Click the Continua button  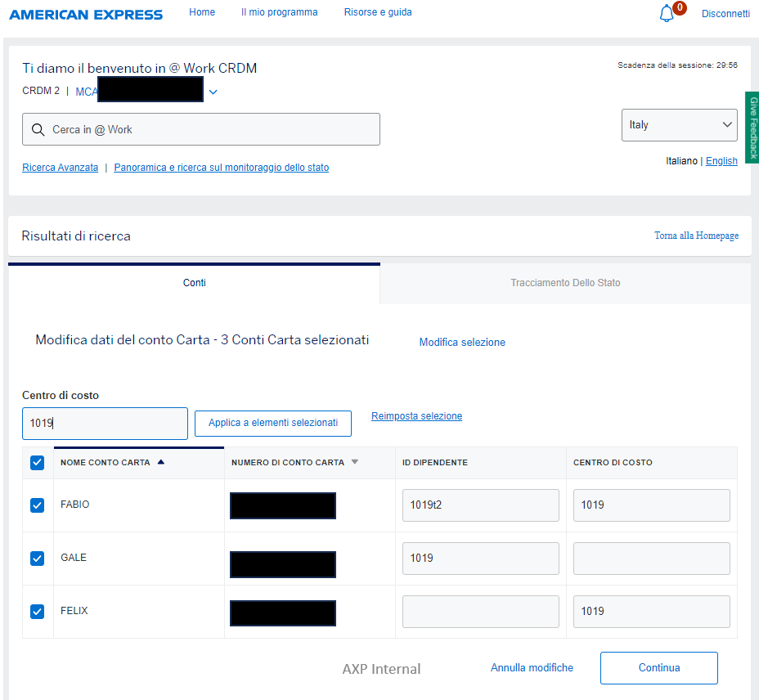pos(658,668)
